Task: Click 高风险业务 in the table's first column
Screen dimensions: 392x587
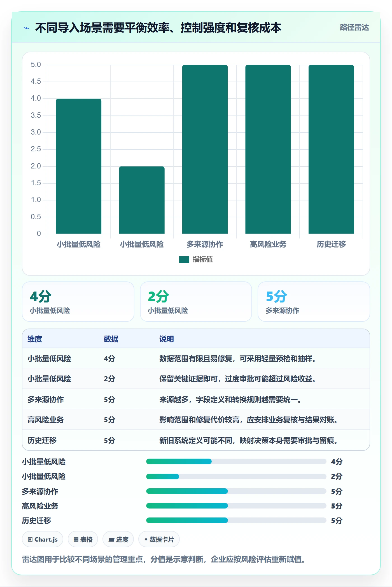Action: coord(46,420)
